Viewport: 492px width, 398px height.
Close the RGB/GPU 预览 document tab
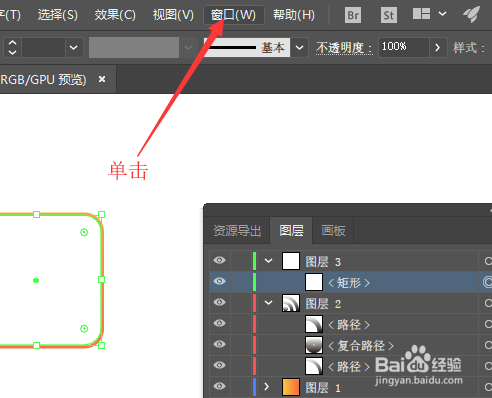(102, 79)
